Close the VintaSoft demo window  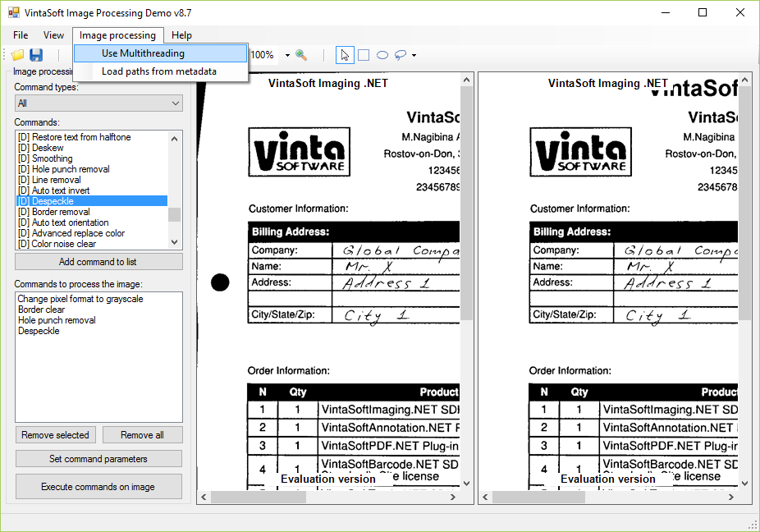pyautogui.click(x=740, y=12)
